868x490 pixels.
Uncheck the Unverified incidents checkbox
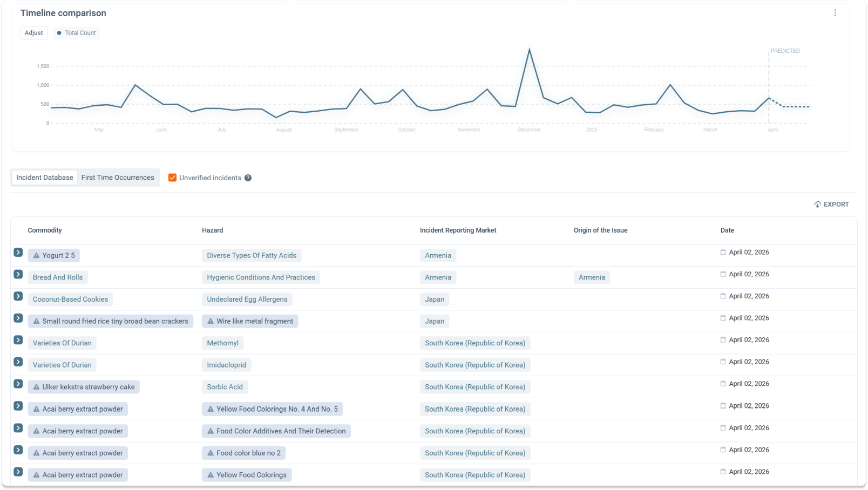pos(173,178)
